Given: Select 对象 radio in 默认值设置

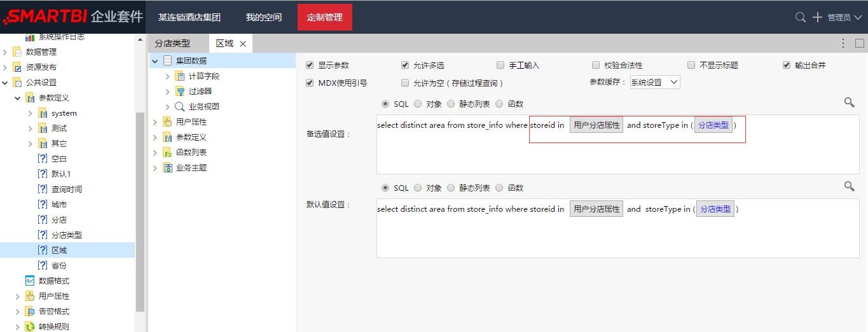Looking at the screenshot, I should 418,188.
